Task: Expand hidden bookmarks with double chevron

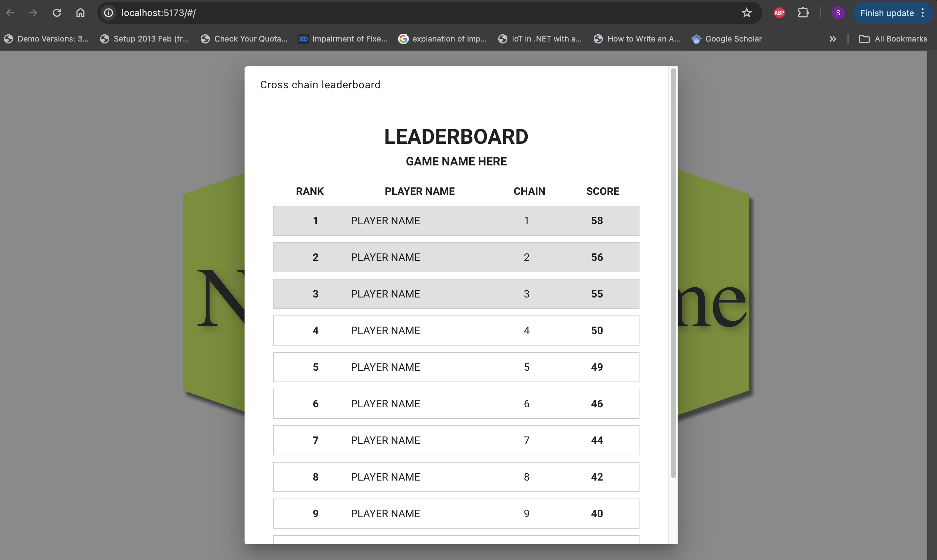Action: click(x=832, y=39)
